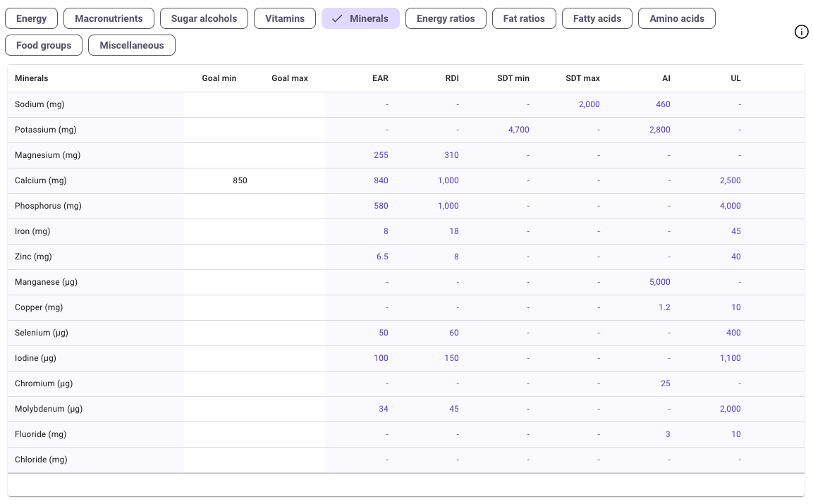813x504 pixels.
Task: Click the info icon at top right
Action: coord(802,32)
